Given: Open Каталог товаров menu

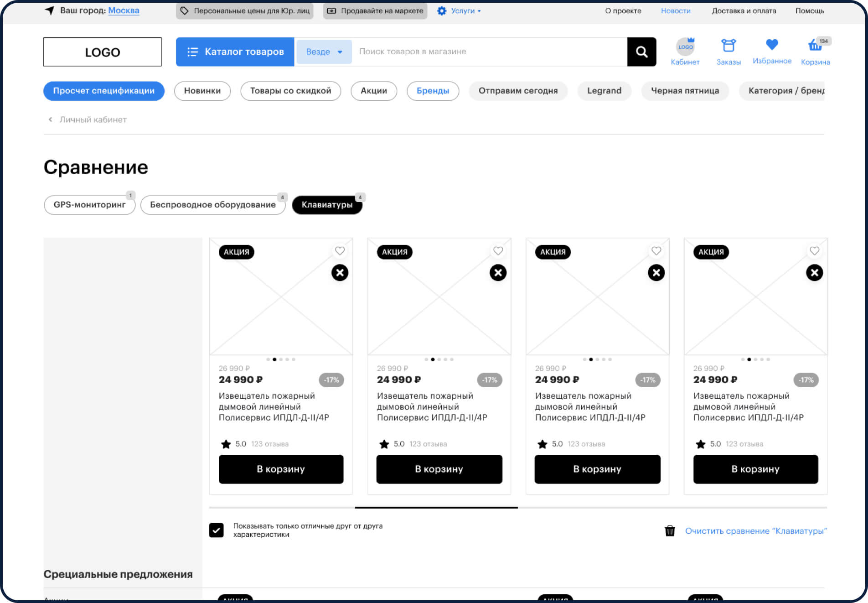Looking at the screenshot, I should 235,52.
